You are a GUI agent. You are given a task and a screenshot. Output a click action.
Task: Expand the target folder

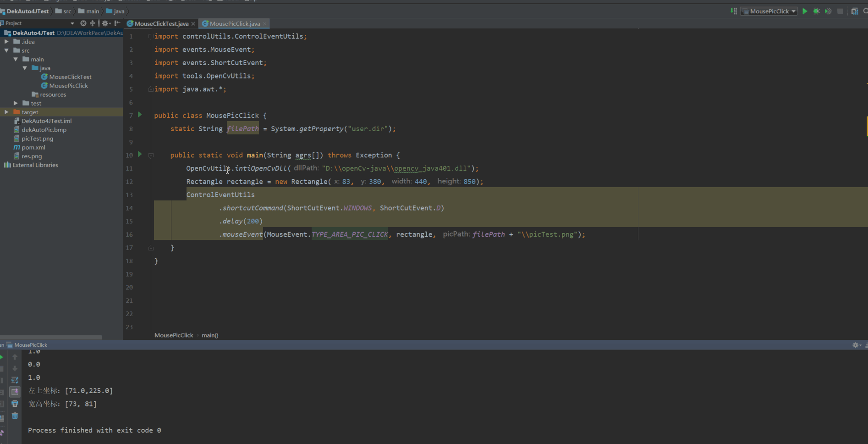pos(6,112)
